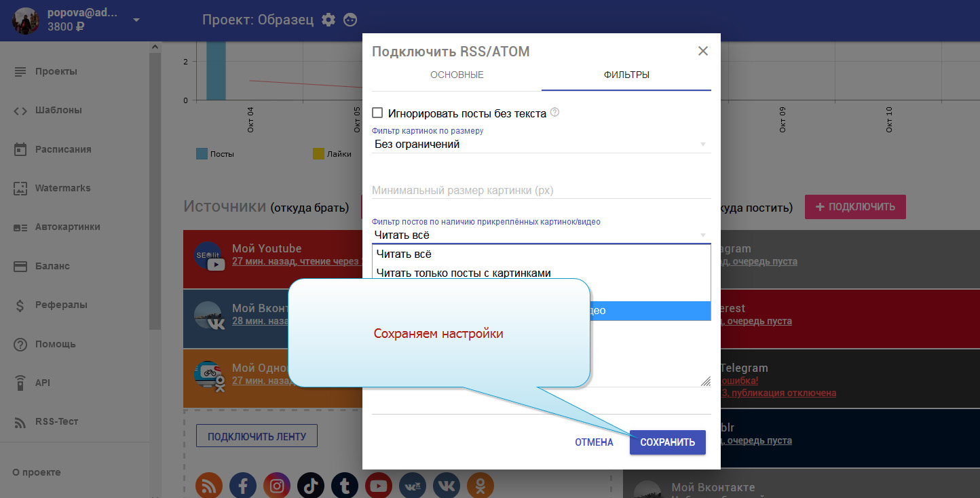Enable 'Игнорировать посты без текста' checkbox

pos(378,113)
